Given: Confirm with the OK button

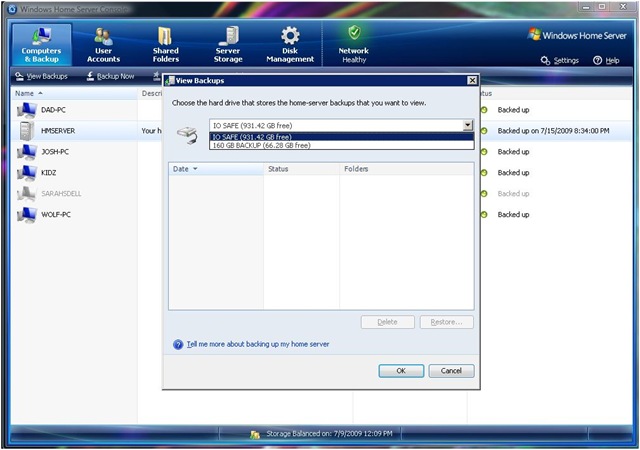Looking at the screenshot, I should click(x=401, y=371).
